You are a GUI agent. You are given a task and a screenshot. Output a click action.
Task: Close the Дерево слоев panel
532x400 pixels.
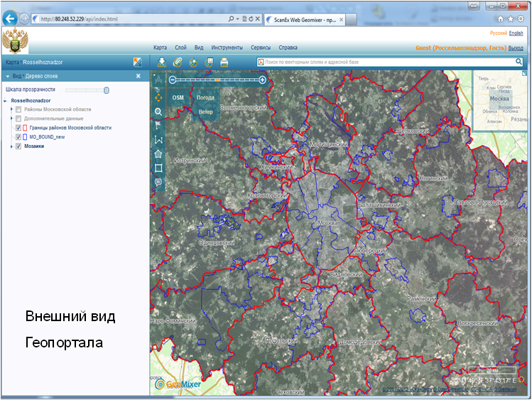tap(138, 76)
